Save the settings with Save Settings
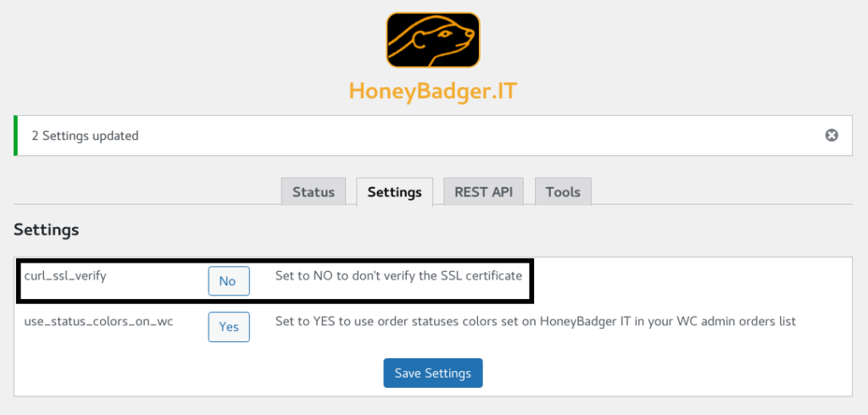Viewport: 868px width, 415px height. point(433,373)
